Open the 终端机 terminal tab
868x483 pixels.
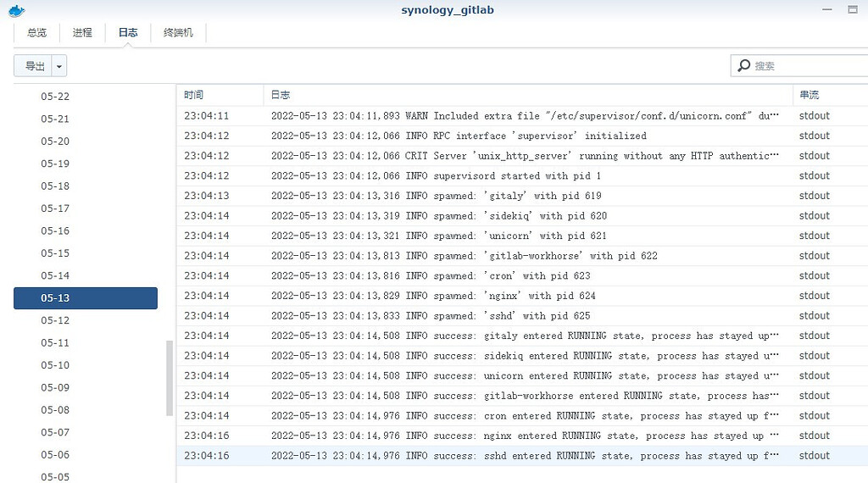tap(178, 33)
